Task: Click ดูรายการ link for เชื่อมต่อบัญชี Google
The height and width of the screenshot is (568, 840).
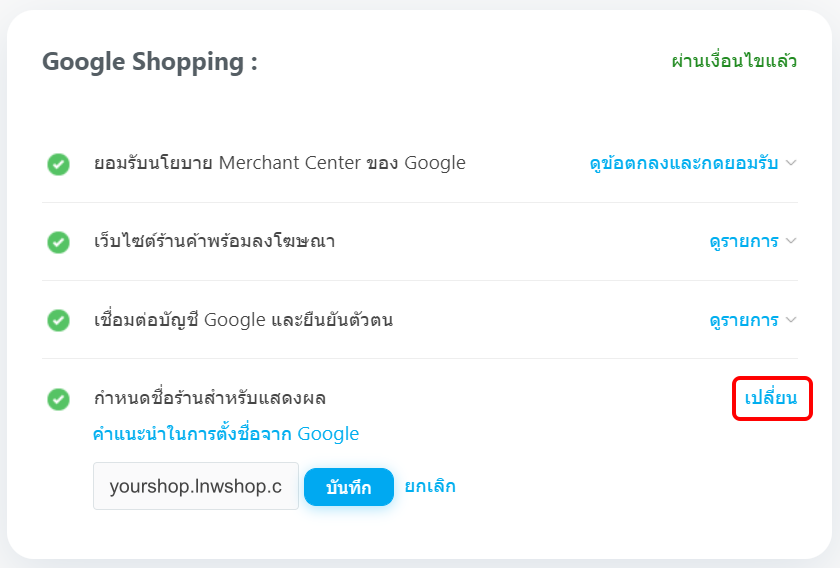Action: [x=743, y=320]
